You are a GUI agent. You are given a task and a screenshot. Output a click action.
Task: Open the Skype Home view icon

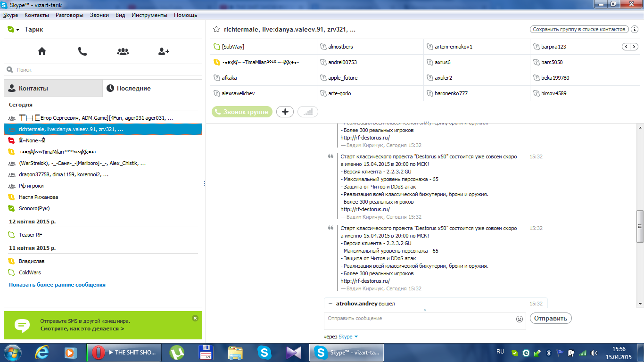42,51
